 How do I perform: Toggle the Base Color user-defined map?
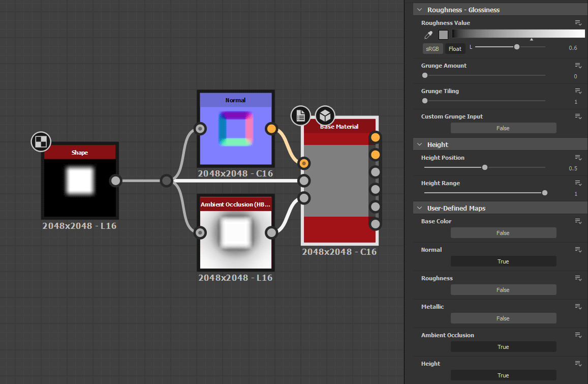coord(503,233)
